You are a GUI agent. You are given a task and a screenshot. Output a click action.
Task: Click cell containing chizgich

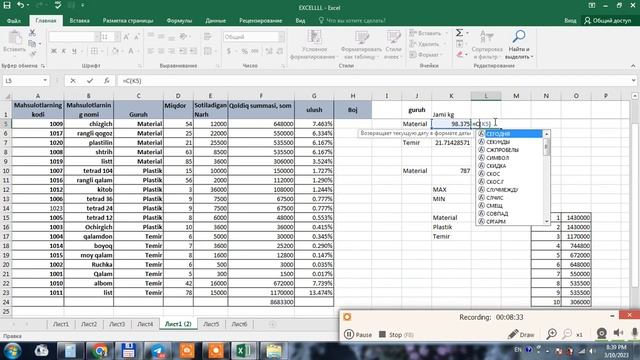point(89,124)
